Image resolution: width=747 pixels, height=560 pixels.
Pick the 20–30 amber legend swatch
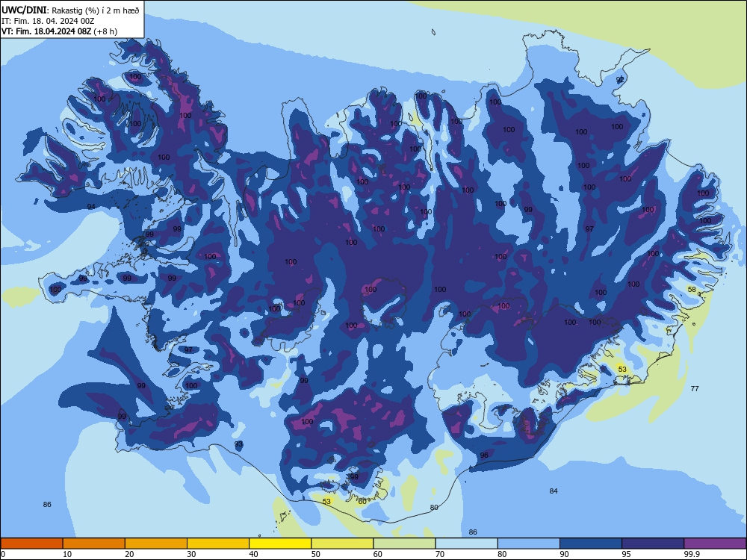pyautogui.click(x=156, y=544)
